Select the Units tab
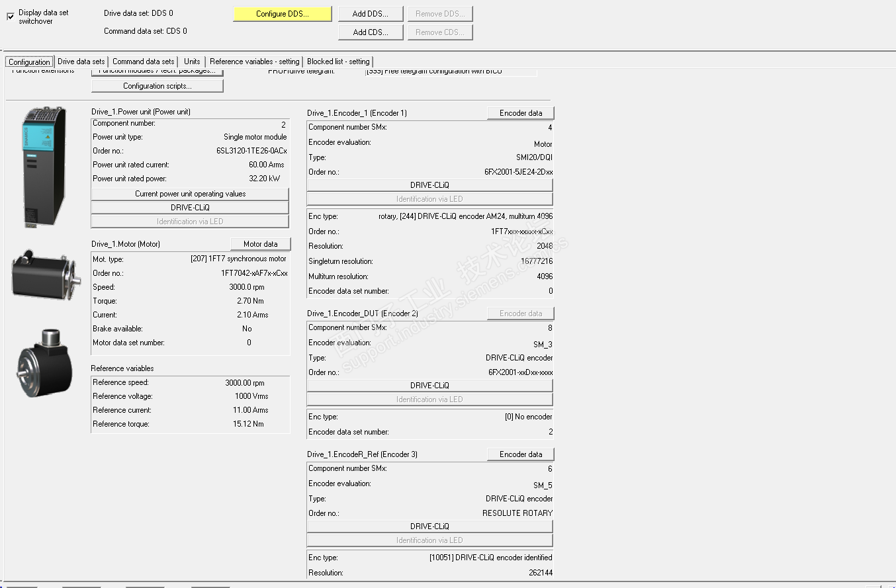 (192, 62)
